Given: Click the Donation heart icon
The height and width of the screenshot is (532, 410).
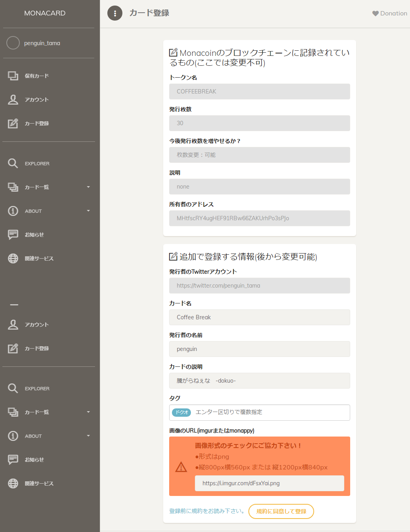Looking at the screenshot, I should [375, 13].
